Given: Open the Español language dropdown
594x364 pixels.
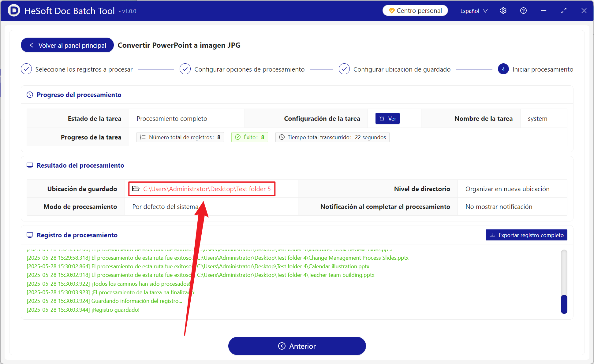Looking at the screenshot, I should [474, 11].
